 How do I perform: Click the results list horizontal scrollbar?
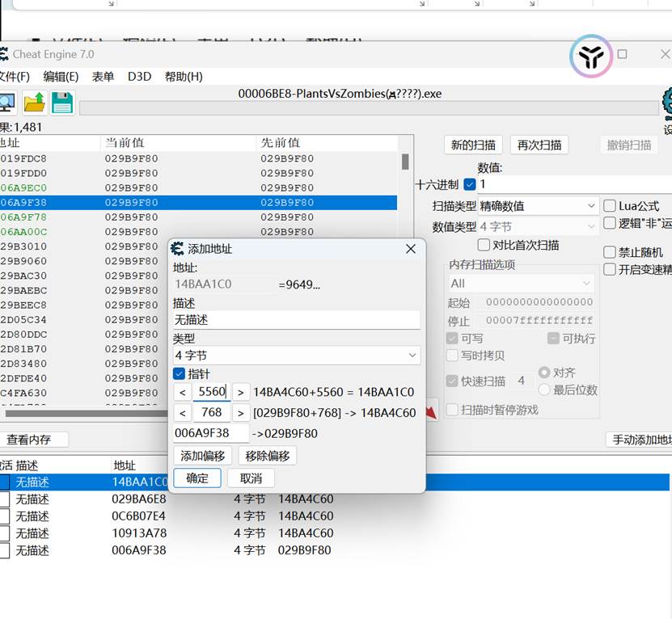pyautogui.click(x=87, y=414)
